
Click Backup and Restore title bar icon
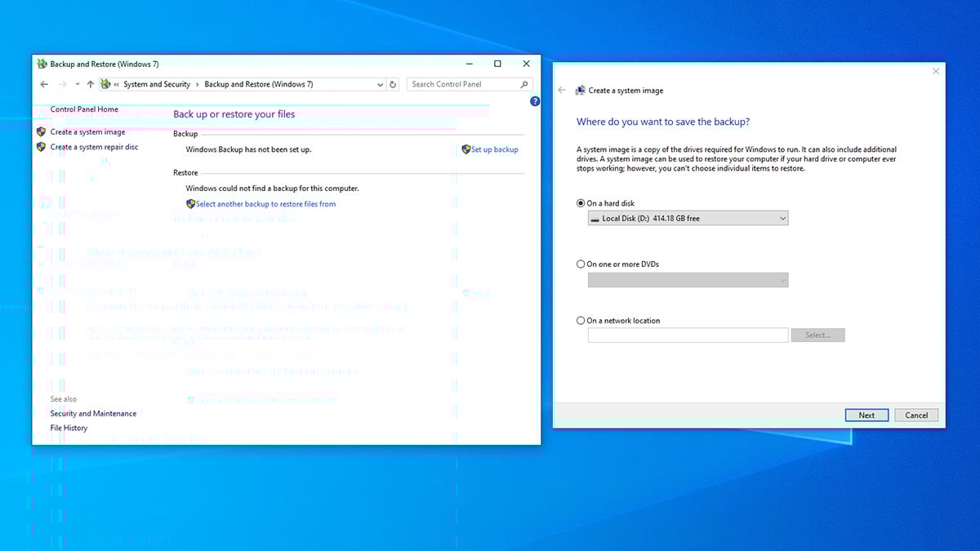42,63
